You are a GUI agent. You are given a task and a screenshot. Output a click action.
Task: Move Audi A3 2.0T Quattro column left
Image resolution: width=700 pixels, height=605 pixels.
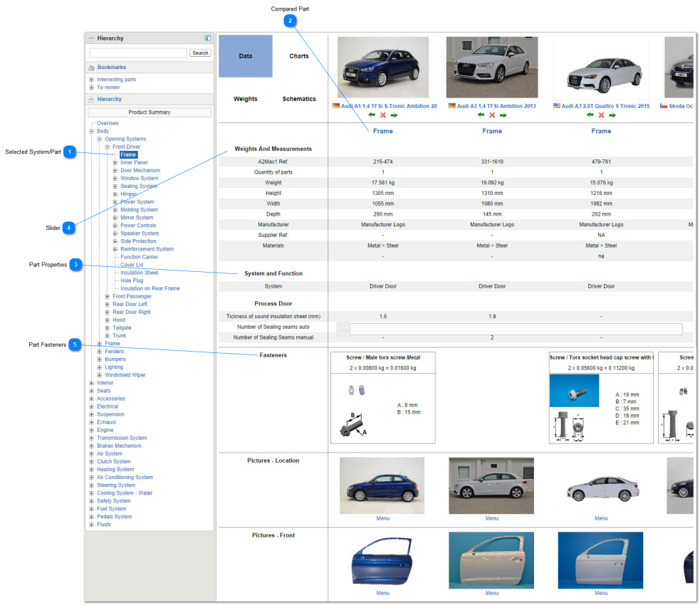(x=590, y=115)
